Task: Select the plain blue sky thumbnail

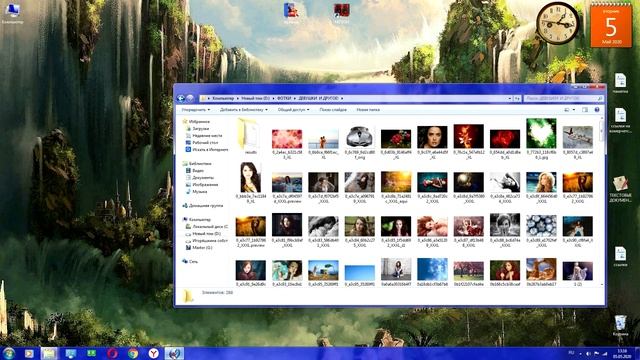Action: pos(359,273)
